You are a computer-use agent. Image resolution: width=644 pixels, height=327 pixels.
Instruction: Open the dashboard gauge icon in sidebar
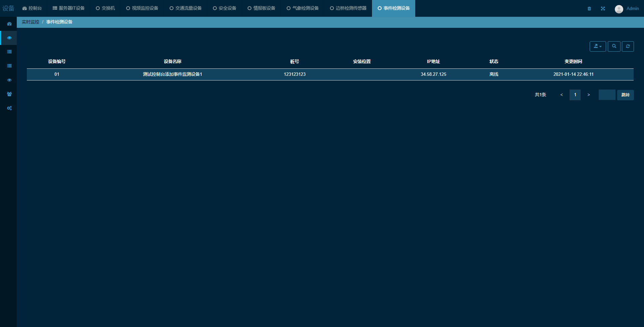pyautogui.click(x=9, y=24)
